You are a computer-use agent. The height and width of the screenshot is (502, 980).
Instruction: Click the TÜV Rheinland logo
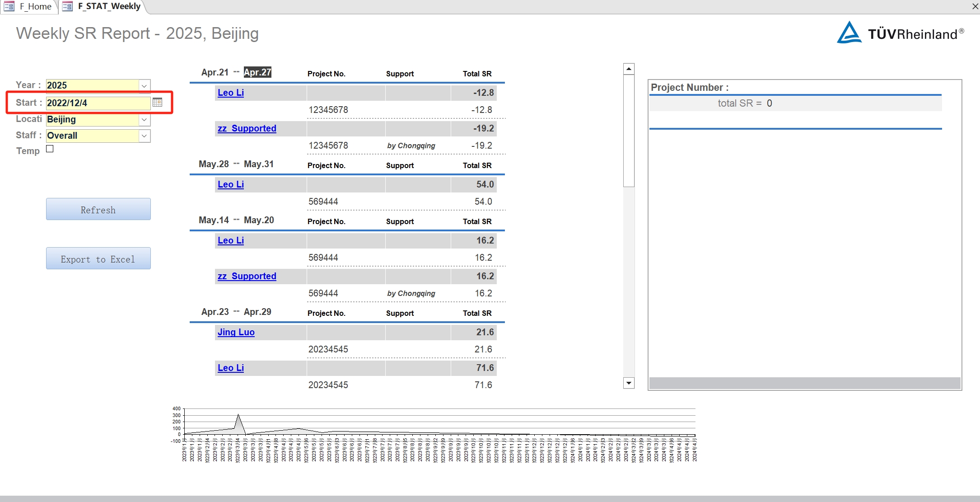[x=900, y=33]
